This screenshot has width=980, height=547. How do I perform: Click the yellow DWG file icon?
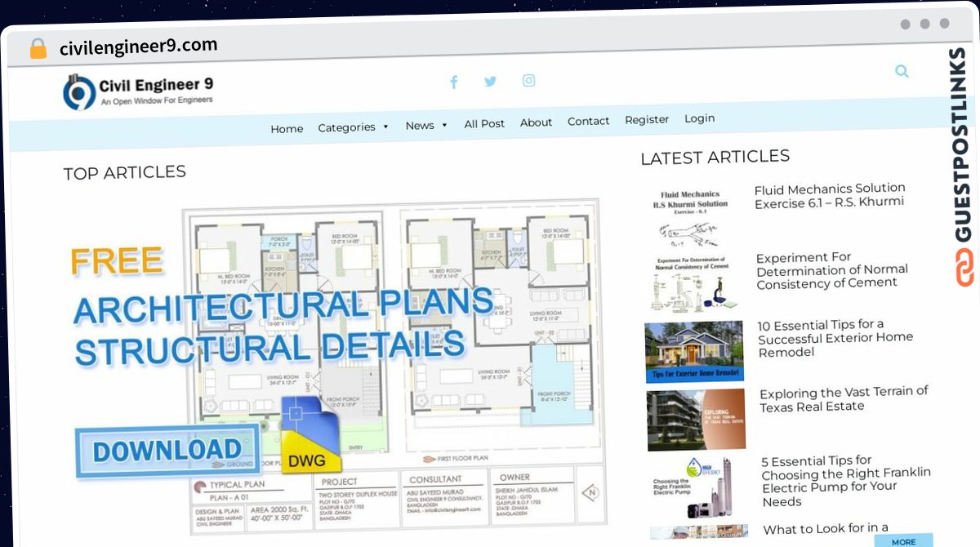click(x=311, y=436)
